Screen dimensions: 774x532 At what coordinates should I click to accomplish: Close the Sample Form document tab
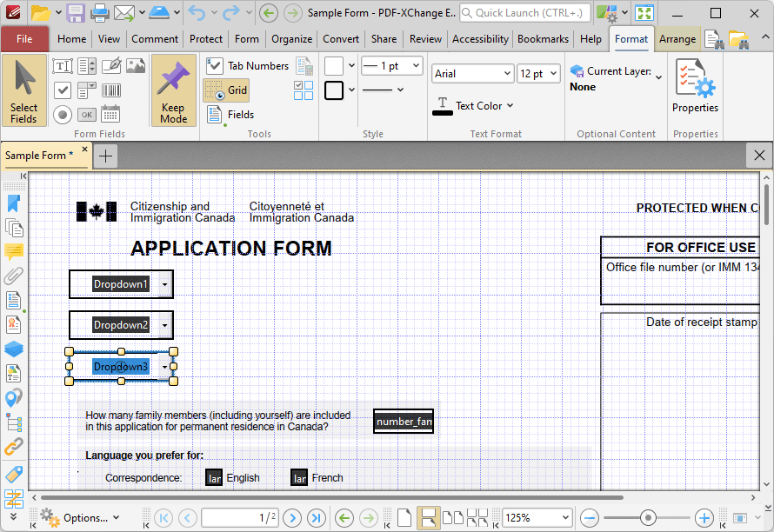(85, 149)
